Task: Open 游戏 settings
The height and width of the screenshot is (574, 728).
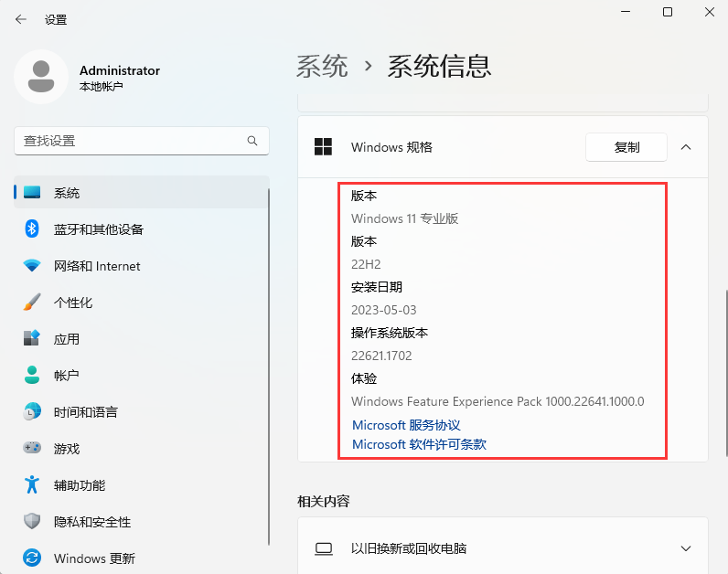Action: 142,448
